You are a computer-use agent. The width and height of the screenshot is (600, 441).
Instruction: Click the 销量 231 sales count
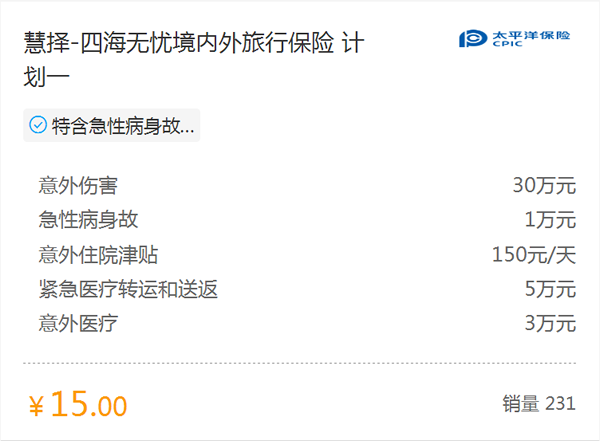tap(539, 404)
